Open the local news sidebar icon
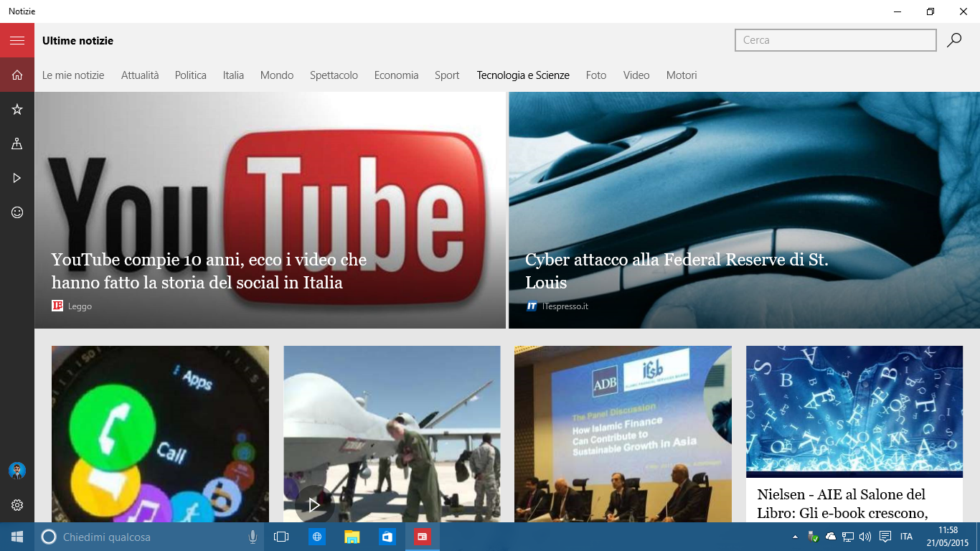 click(17, 143)
